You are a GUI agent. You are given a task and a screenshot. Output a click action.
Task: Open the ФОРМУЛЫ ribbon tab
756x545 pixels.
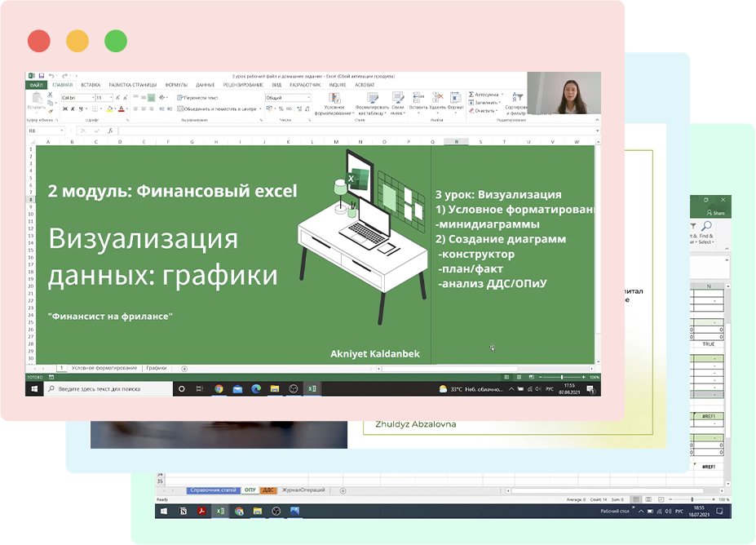[176, 85]
